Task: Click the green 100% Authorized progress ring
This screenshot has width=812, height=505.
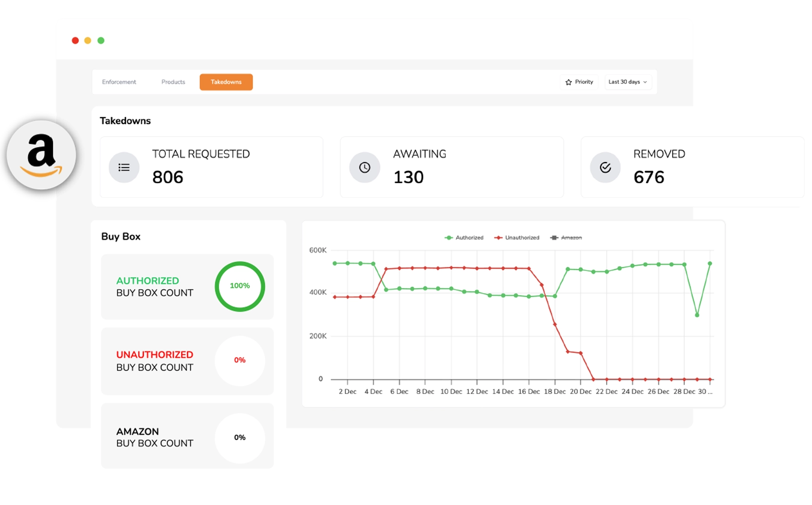Action: pos(240,286)
